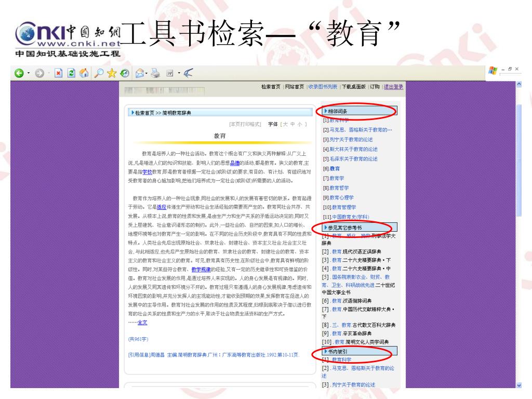
Task: Click the Refresh page icon
Action: [x=71, y=73]
